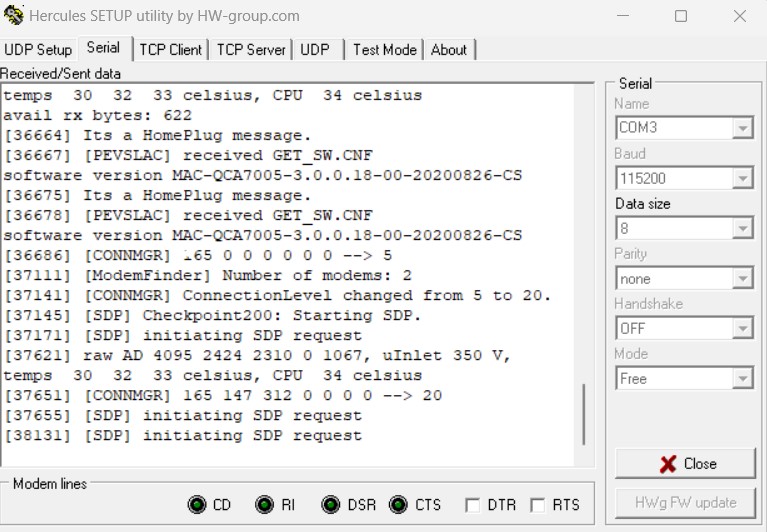Open the Data size dropdown showing 8

tap(742, 228)
